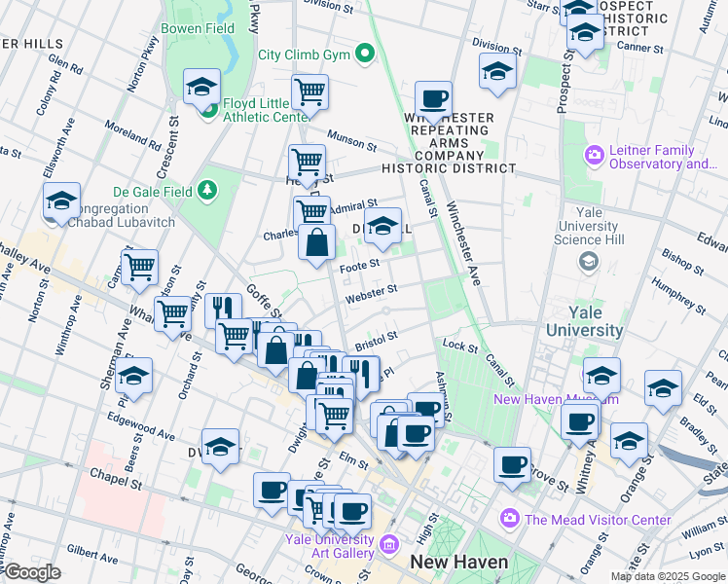Click the grocery cart marker above Elm St

point(334,418)
